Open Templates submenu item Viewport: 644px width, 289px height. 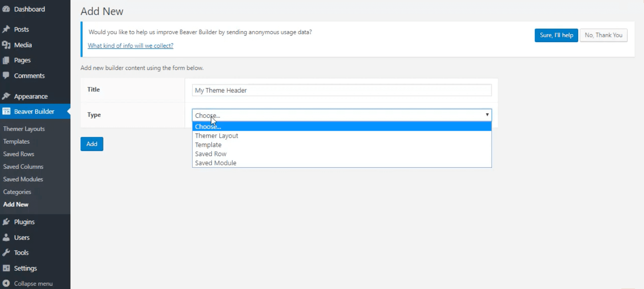click(16, 141)
